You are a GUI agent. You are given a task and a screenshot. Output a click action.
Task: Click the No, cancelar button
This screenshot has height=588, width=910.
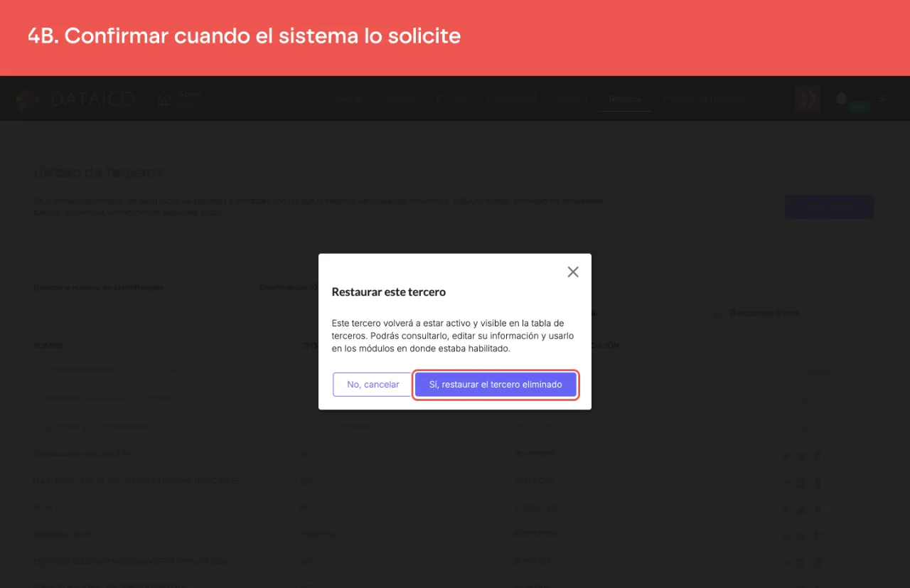(373, 385)
